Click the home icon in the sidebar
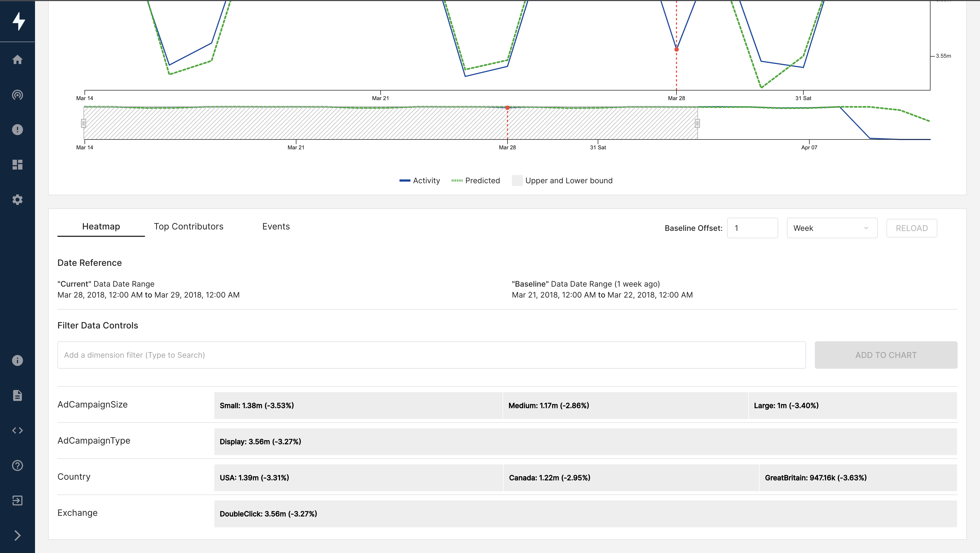 coord(17,59)
